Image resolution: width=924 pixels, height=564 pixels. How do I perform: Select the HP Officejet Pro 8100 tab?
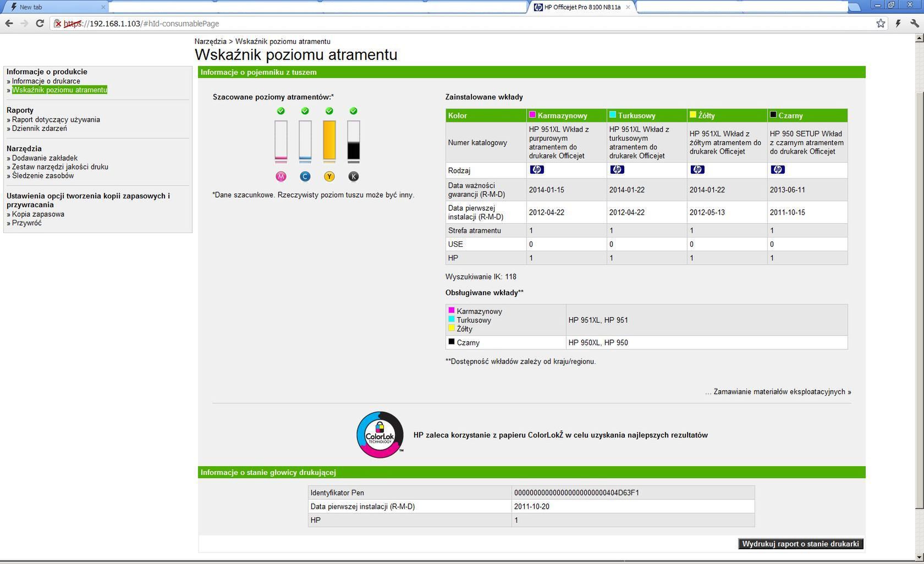(582, 7)
